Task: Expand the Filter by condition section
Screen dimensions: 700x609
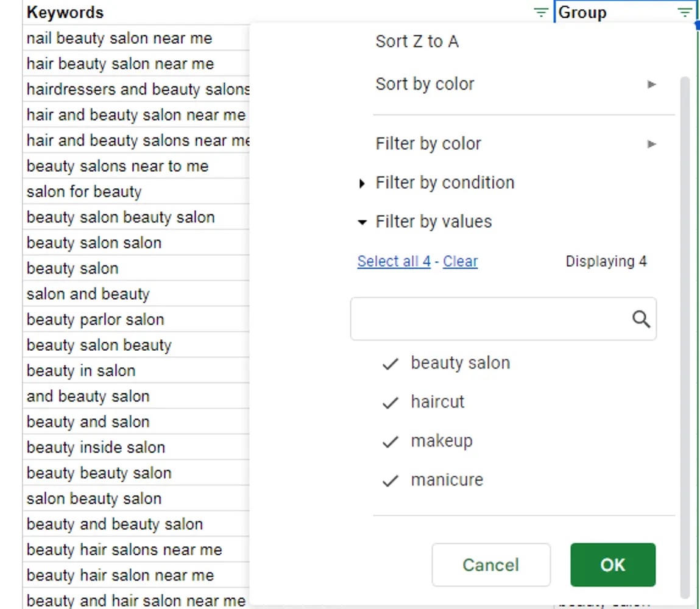Action: pyautogui.click(x=445, y=183)
